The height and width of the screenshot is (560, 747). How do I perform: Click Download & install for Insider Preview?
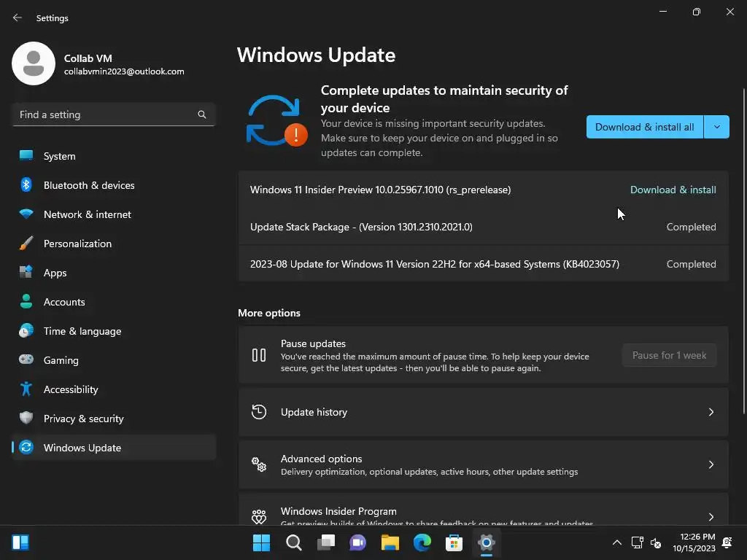point(673,190)
